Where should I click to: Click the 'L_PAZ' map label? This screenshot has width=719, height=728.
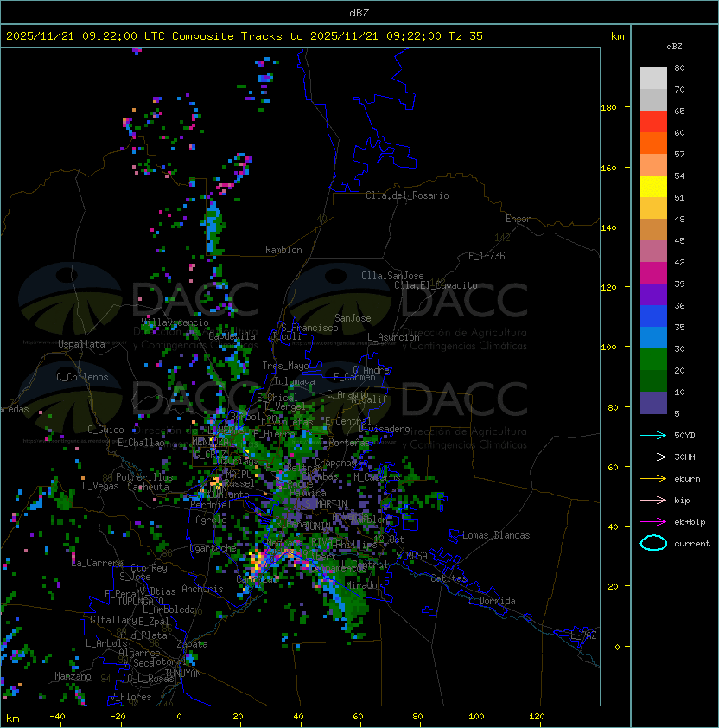[583, 635]
